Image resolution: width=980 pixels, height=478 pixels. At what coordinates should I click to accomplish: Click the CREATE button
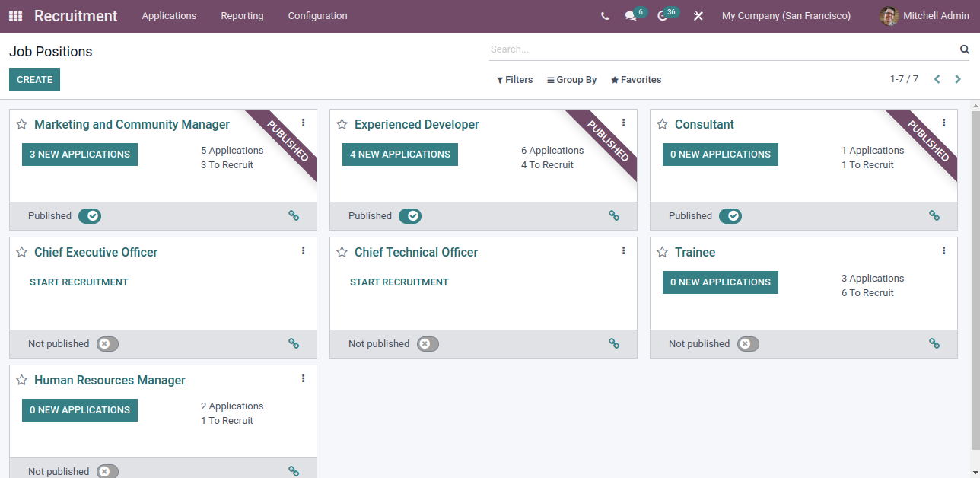(34, 80)
